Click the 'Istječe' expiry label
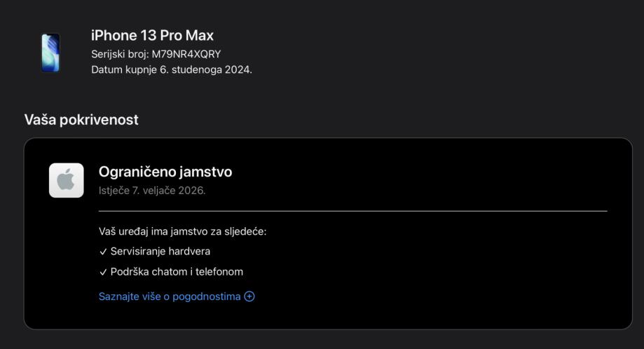Screen dimensions: 644x349 click(x=114, y=190)
